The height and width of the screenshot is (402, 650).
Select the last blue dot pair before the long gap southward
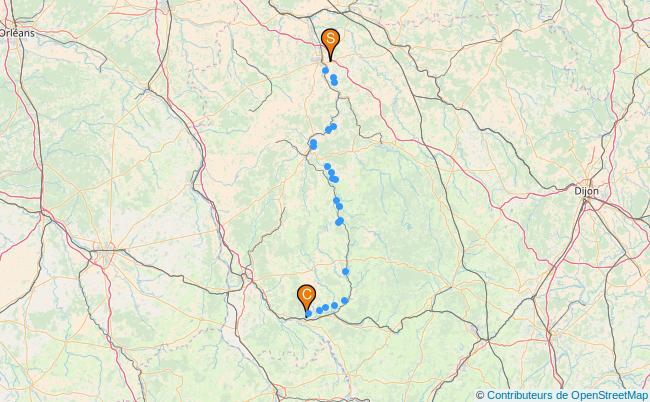pyautogui.click(x=340, y=221)
